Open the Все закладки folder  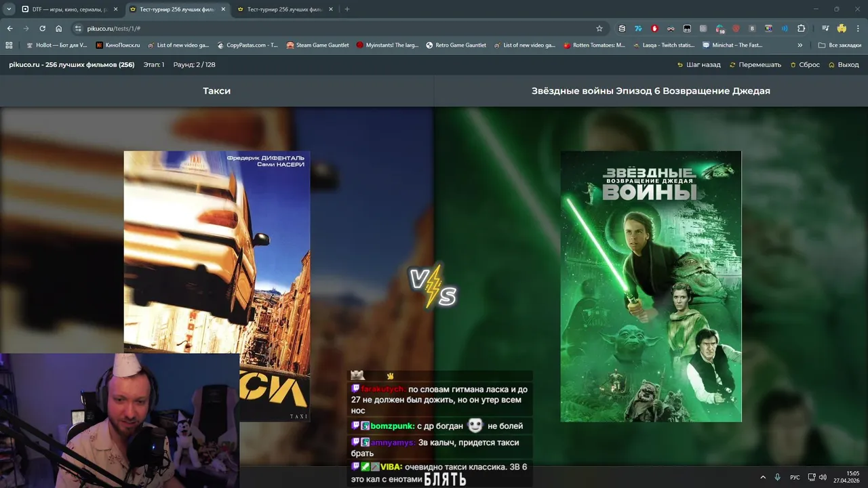pyautogui.click(x=840, y=45)
